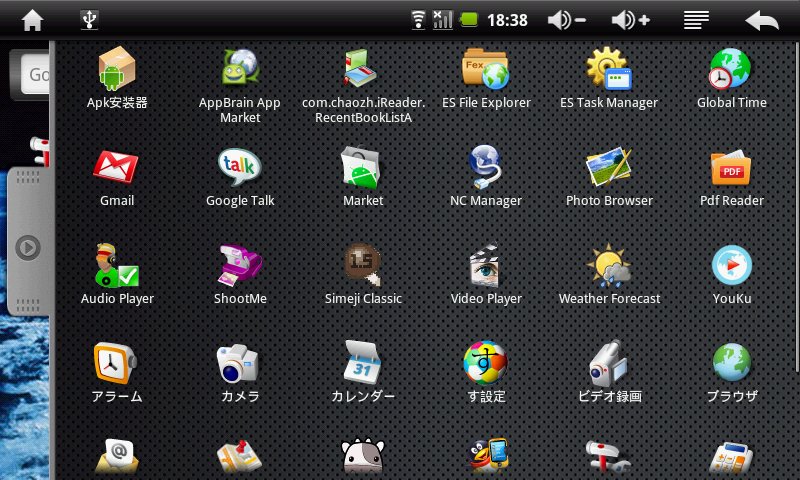The width and height of the screenshot is (800, 480).
Task: Tap the mobile signal no-service indicator
Action: pyautogui.click(x=442, y=20)
